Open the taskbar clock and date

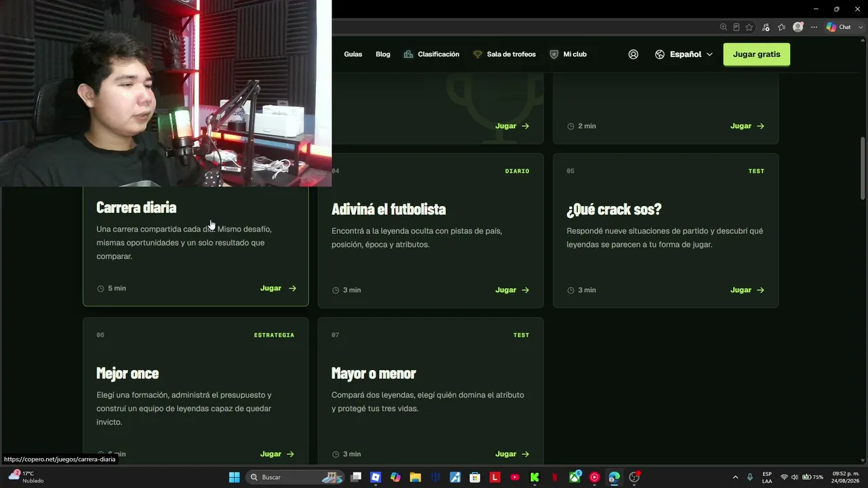point(846,477)
